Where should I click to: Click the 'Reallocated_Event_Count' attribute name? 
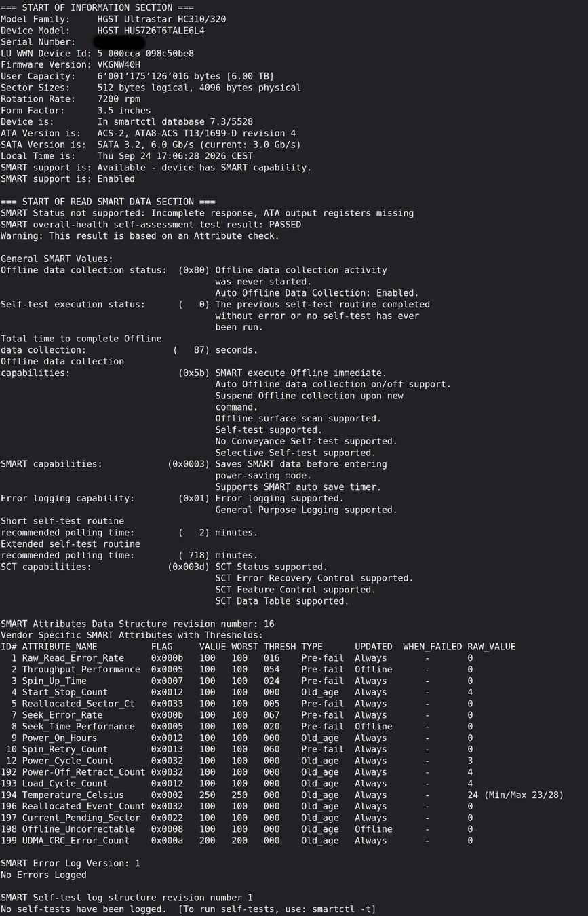[x=84, y=806]
